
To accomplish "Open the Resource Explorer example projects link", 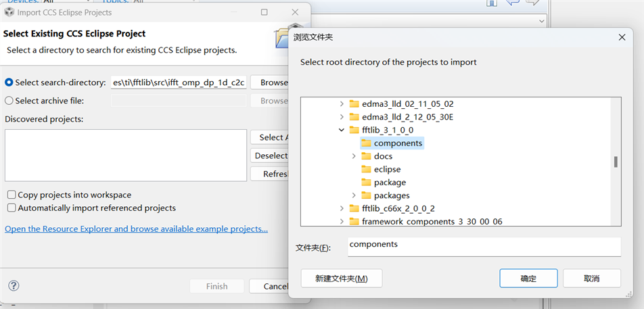I will tap(136, 229).
